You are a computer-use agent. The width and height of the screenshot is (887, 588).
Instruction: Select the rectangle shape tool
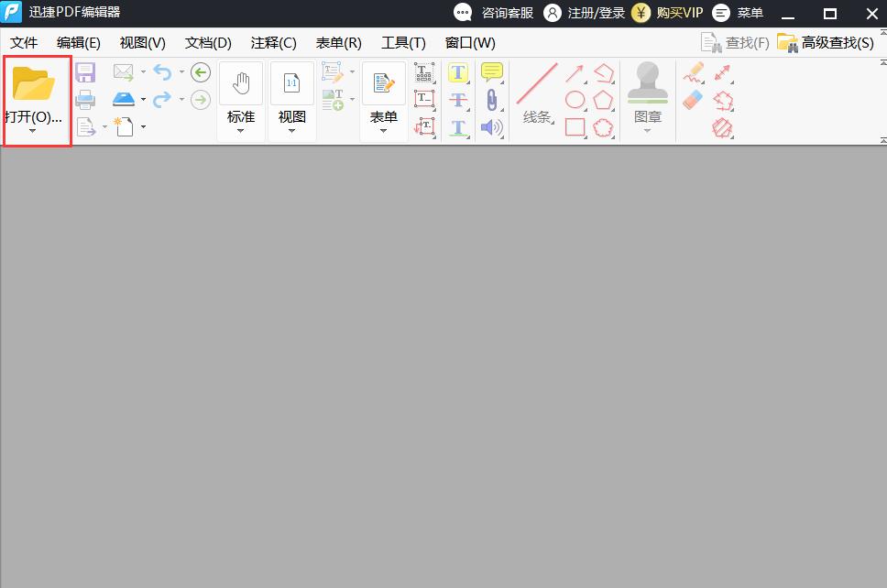tap(575, 127)
